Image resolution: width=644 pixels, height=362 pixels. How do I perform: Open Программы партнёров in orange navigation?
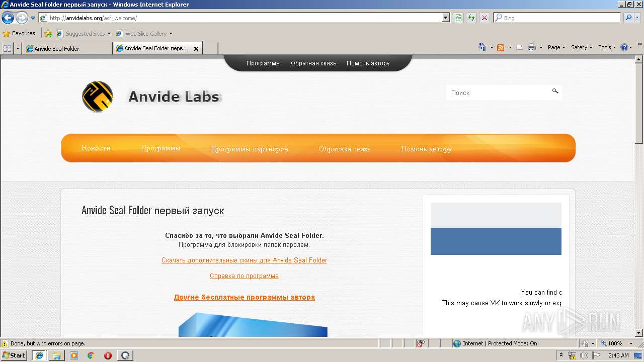pyautogui.click(x=250, y=149)
